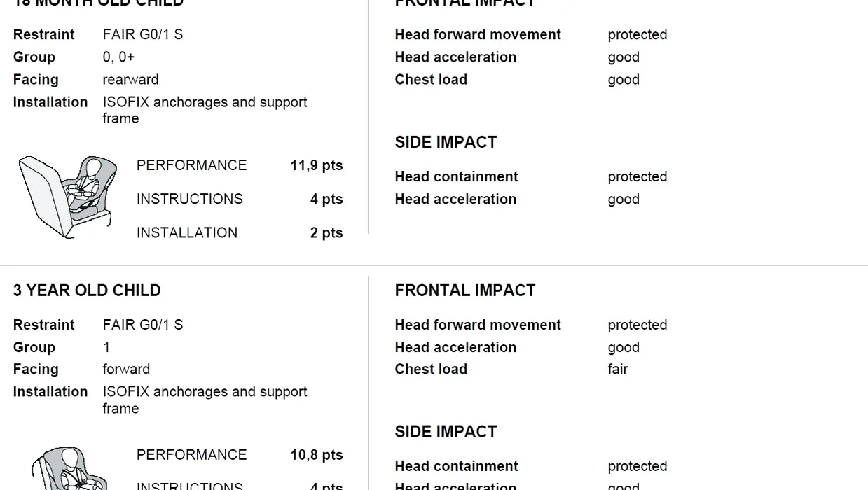Click the SIDE IMPACT heading beside 18 month seat

(446, 142)
